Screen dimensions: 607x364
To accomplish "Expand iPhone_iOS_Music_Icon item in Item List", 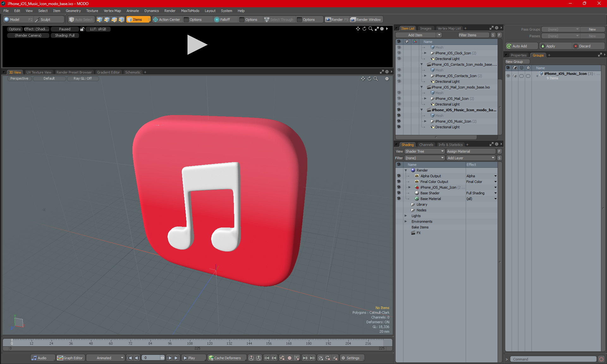I will point(425,121).
